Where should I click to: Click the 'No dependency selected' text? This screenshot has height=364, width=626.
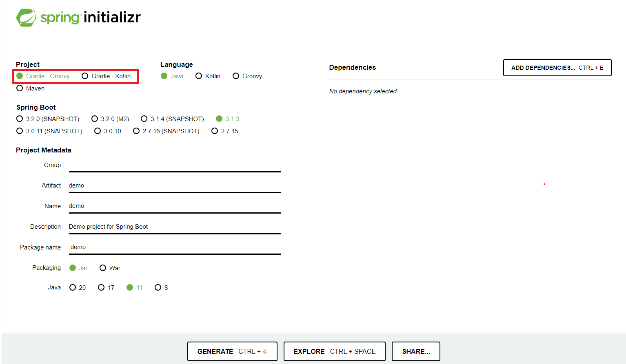pos(363,91)
